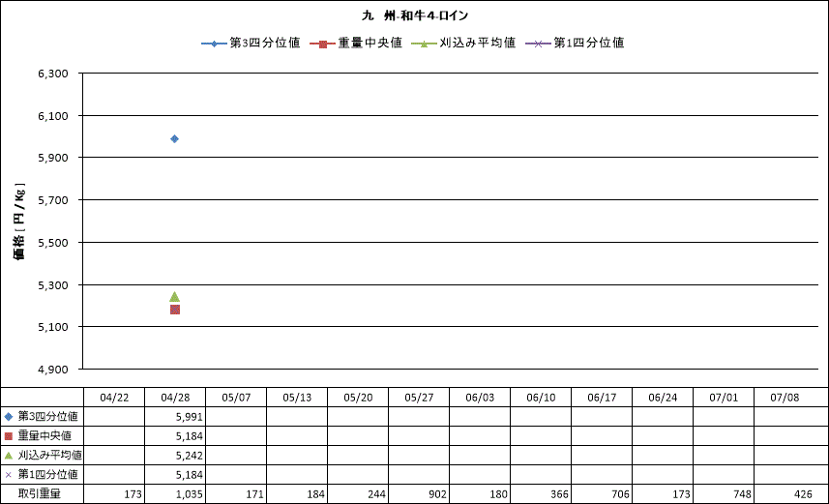Click the 5,500 y-axis label
829x504 pixels.
point(53,243)
